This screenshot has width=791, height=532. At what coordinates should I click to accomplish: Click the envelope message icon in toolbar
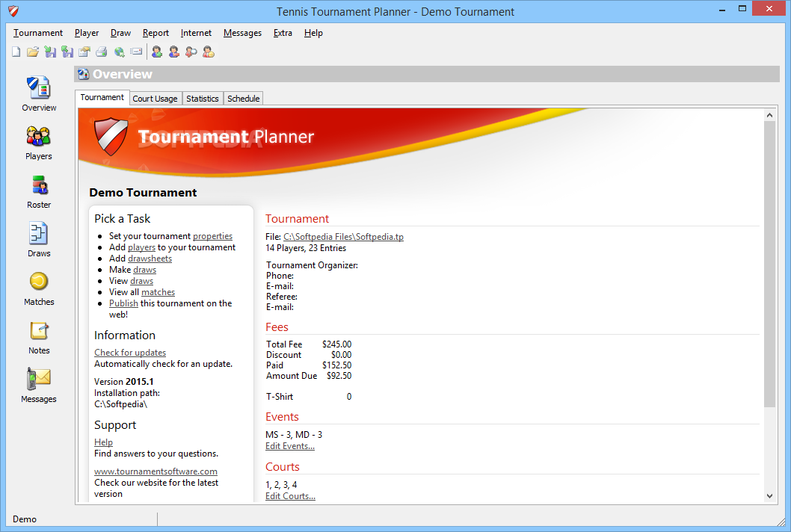point(136,52)
